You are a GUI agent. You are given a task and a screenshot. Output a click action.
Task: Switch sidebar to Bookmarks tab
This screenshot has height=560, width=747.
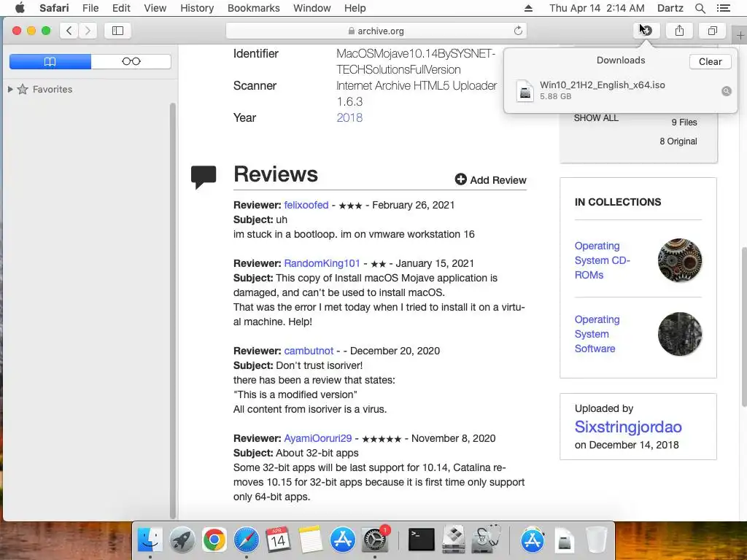50,61
